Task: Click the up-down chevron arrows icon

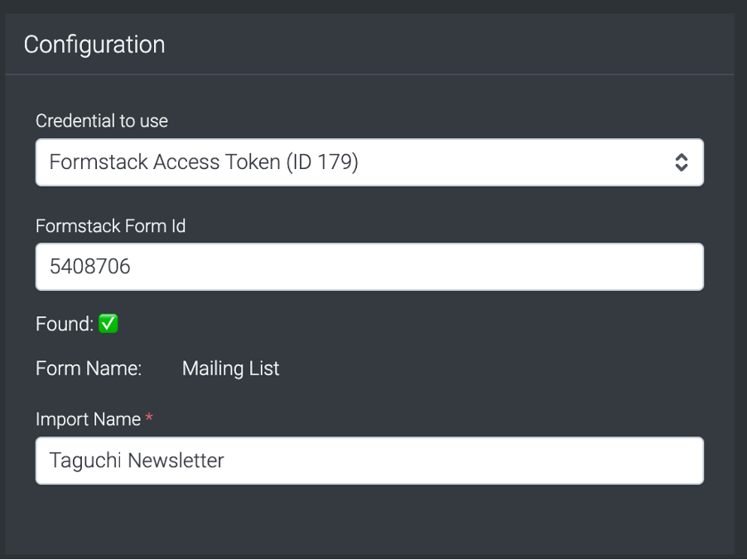Action: pyautogui.click(x=682, y=162)
